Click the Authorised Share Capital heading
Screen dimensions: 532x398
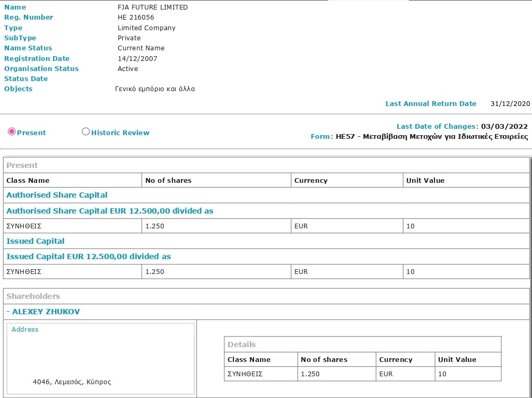pyautogui.click(x=57, y=195)
